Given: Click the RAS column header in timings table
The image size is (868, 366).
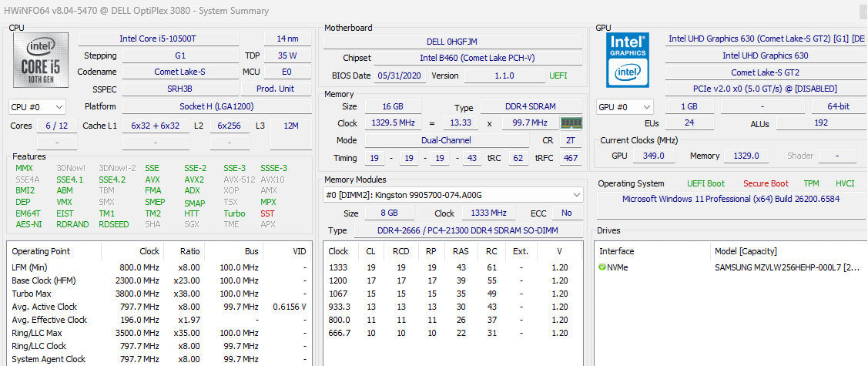Looking at the screenshot, I should coord(461,251).
